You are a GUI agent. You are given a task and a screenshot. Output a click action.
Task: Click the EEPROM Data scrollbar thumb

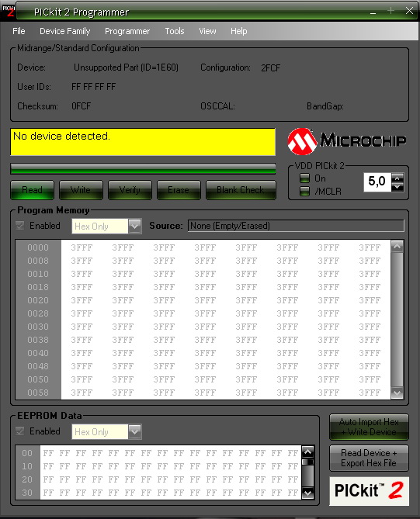[308, 462]
